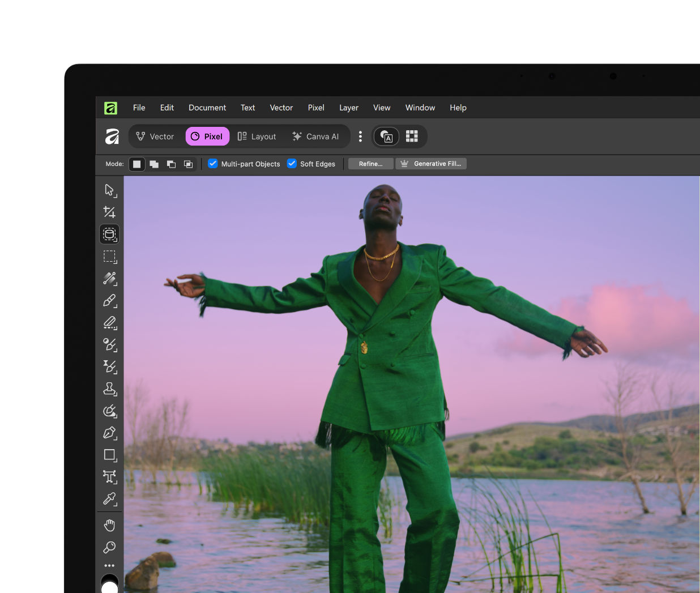700x593 pixels.
Task: Select the Paint Brush tool
Action: click(109, 300)
